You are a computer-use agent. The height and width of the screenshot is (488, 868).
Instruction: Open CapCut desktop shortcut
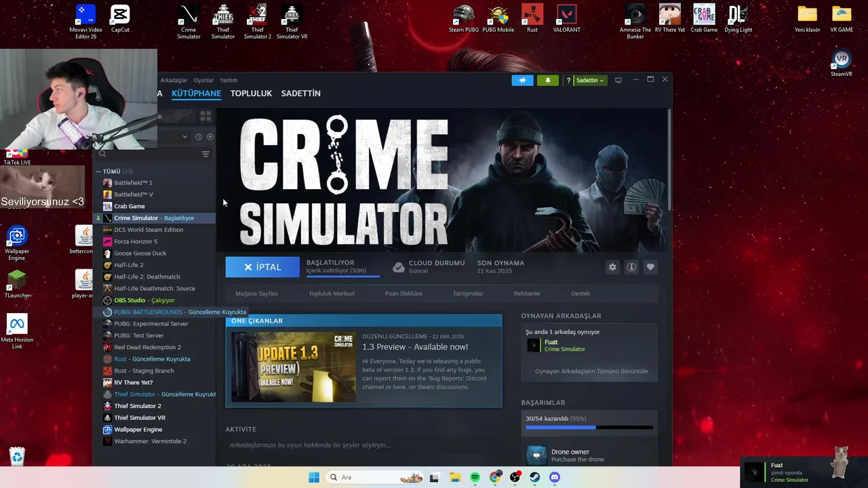point(120,19)
